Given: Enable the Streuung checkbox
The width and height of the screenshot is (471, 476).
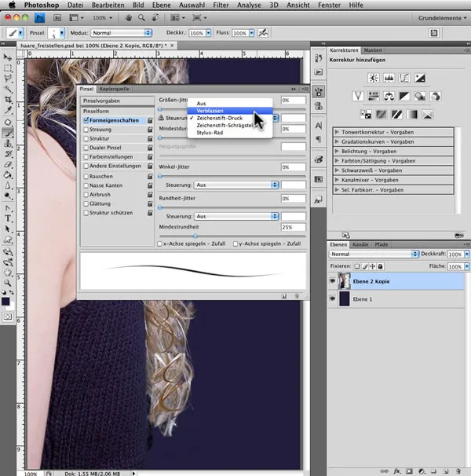Looking at the screenshot, I should [86, 130].
